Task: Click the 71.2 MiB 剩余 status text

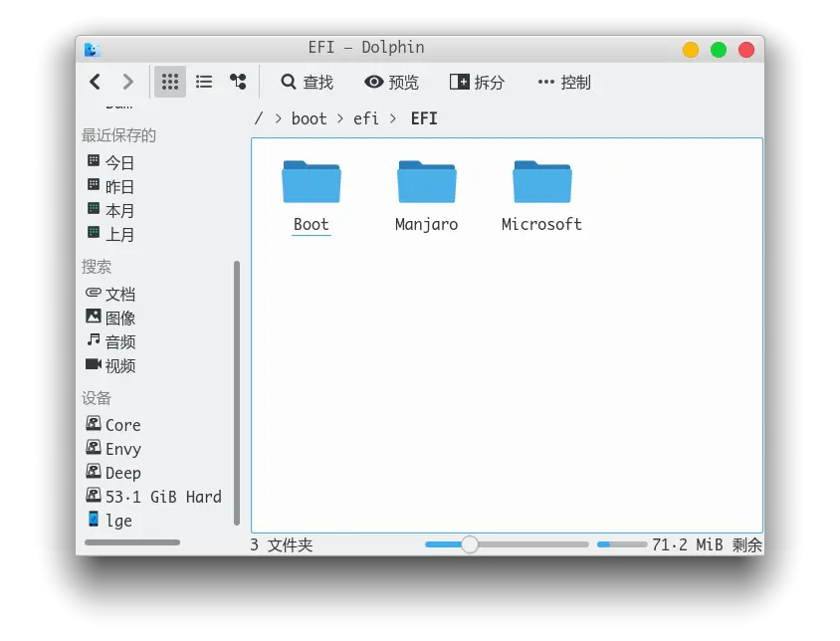Action: (707, 545)
